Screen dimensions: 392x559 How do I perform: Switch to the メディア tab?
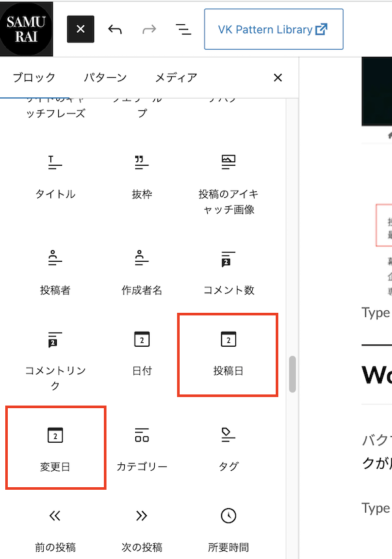click(x=176, y=77)
